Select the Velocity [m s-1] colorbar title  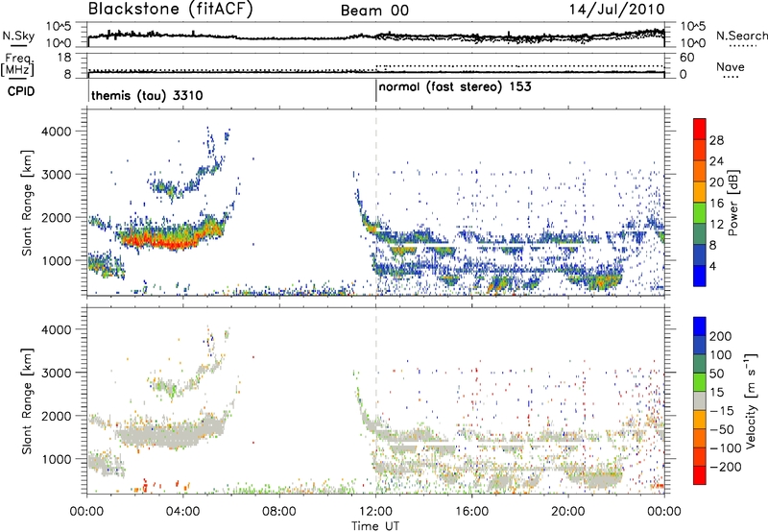click(x=750, y=400)
